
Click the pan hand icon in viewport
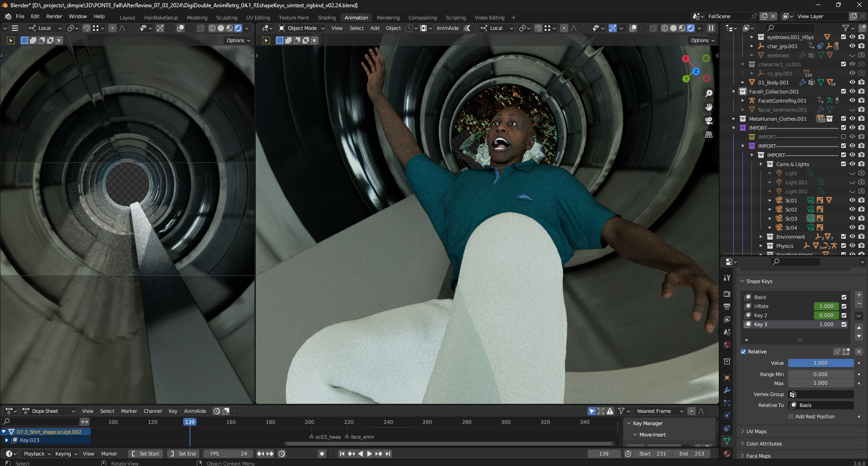708,107
